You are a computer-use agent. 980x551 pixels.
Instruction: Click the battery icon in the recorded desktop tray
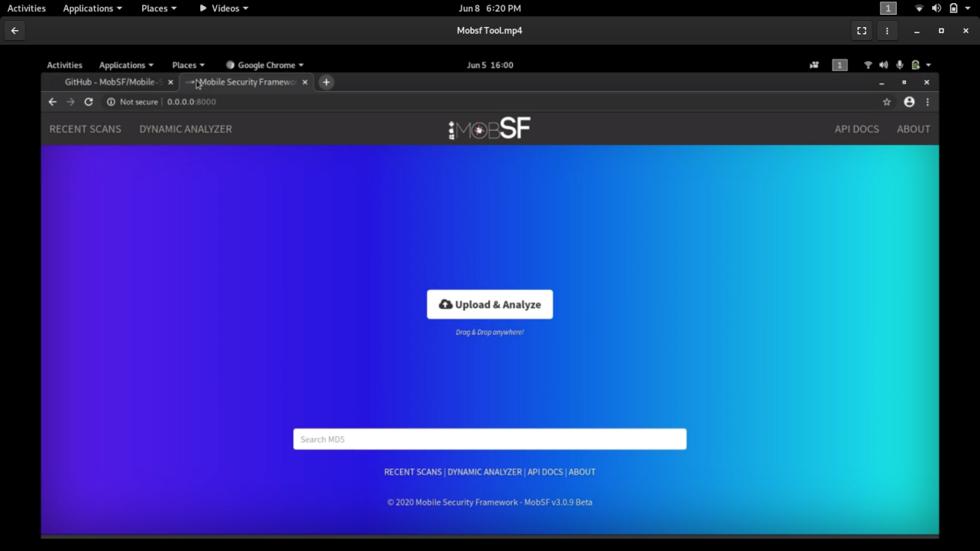[x=916, y=66]
